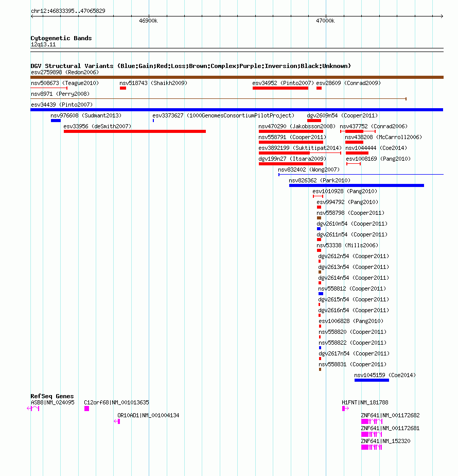Screen dimensions: 458x476
Task: Click the 47000k ruler label
Action: [325, 21]
